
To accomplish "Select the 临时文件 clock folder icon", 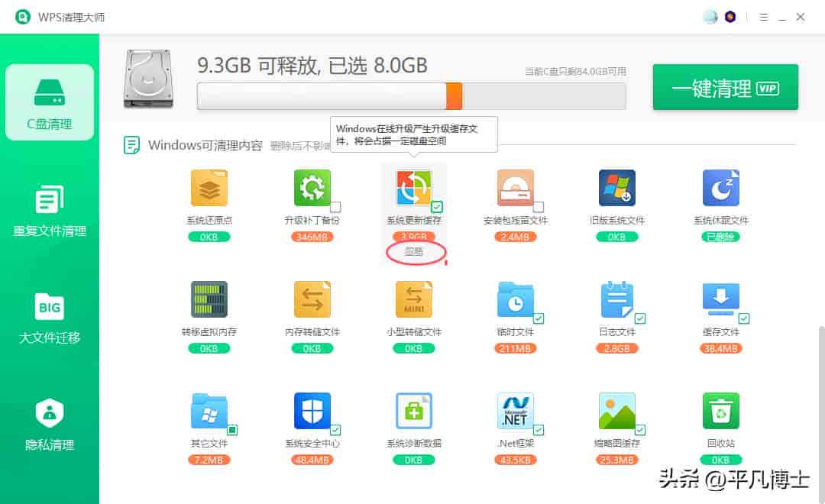I will (515, 299).
